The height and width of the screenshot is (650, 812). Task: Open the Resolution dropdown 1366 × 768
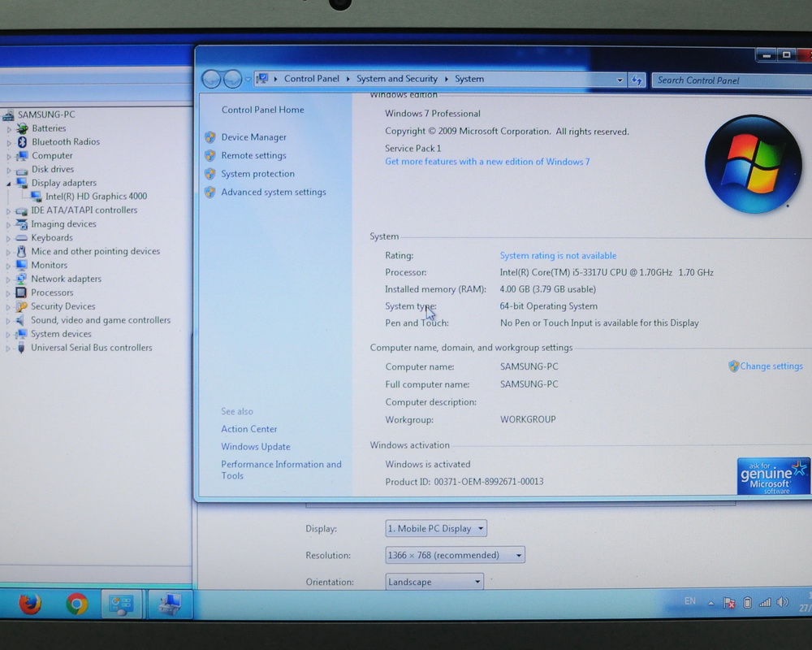coord(455,555)
